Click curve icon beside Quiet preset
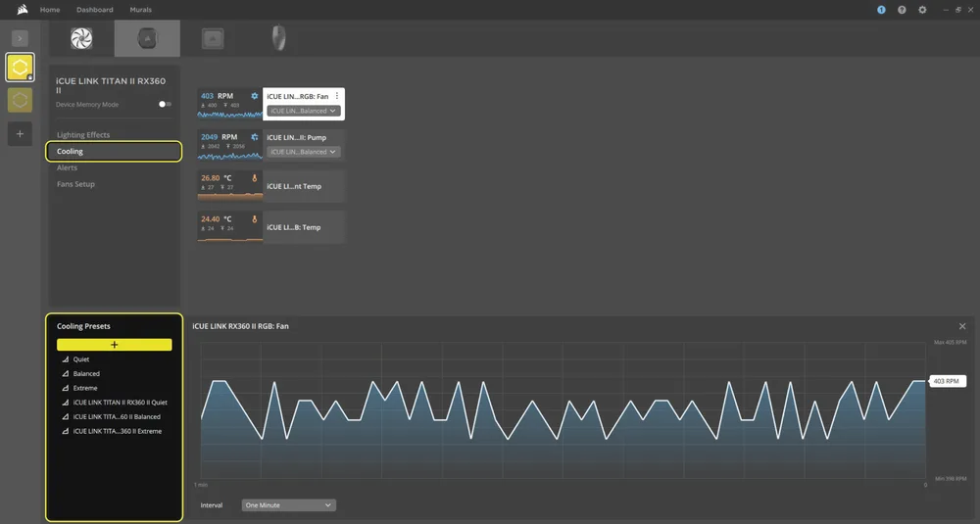 click(65, 359)
